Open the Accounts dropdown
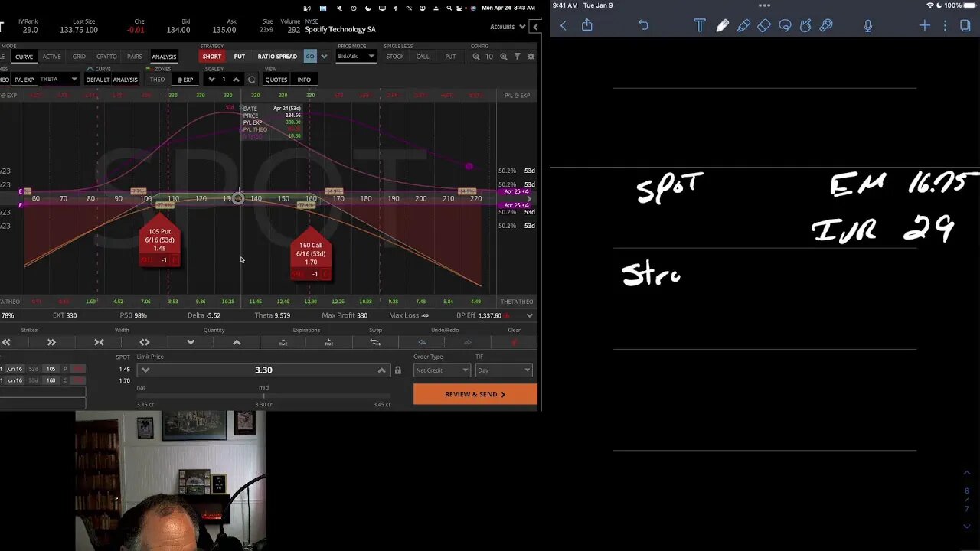 508,27
